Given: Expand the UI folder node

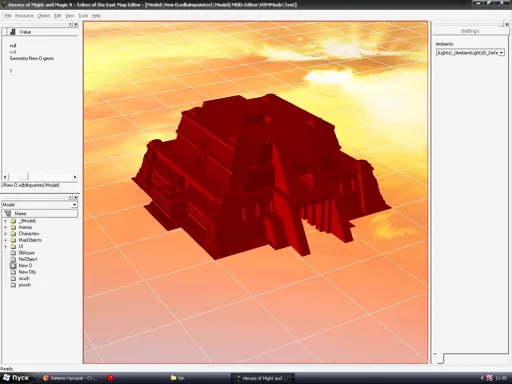Looking at the screenshot, I should click(5, 247).
